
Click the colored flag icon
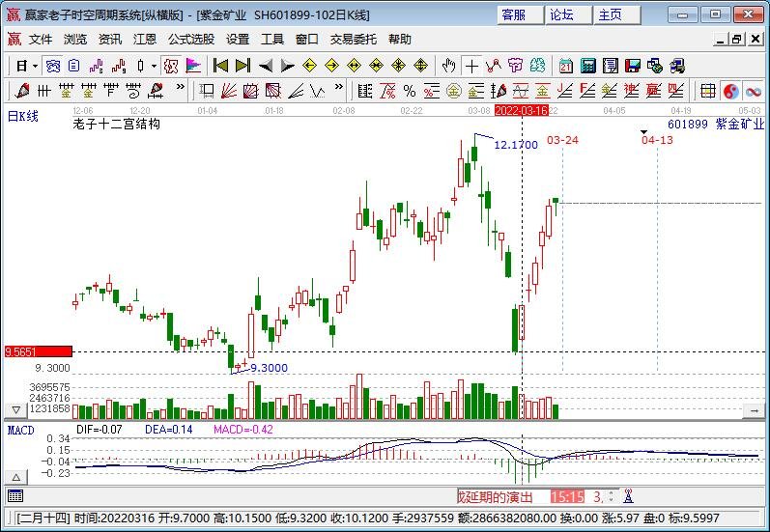(193, 66)
